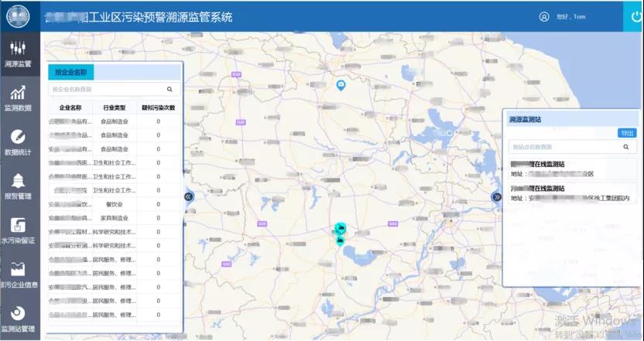Click the 导出 export button
This screenshot has width=644, height=341.
coord(626,133)
